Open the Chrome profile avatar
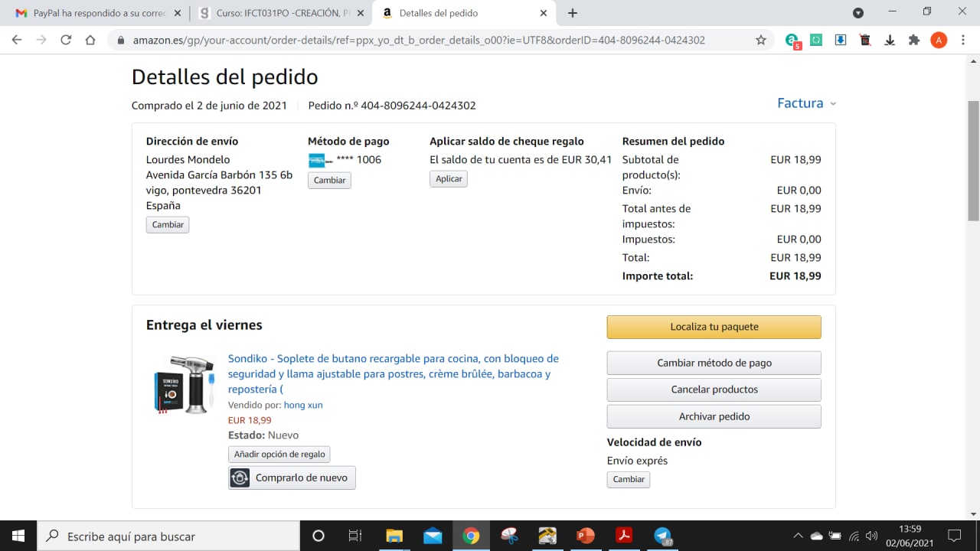This screenshot has height=551, width=980. (939, 40)
